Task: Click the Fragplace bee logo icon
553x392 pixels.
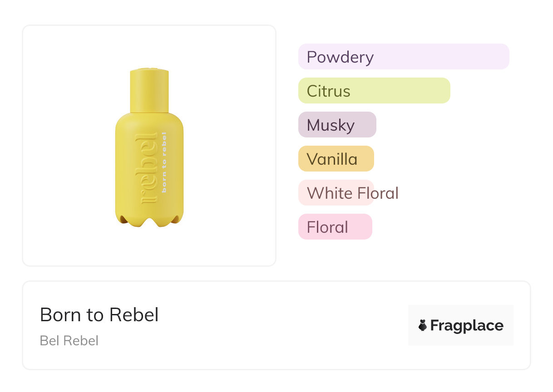Action: pyautogui.click(x=423, y=325)
